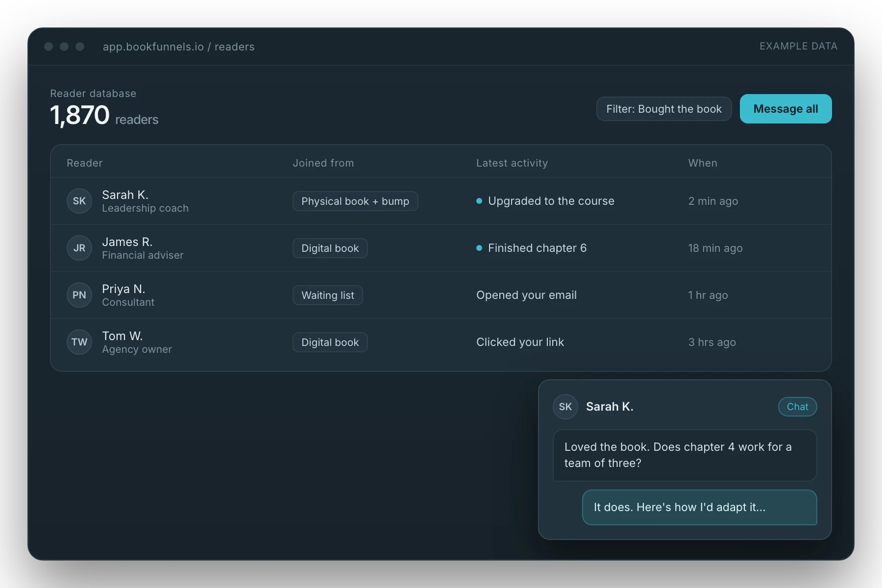Viewport: 882px width, 588px height.
Task: Click the Consultant subtitle
Action: 128,302
